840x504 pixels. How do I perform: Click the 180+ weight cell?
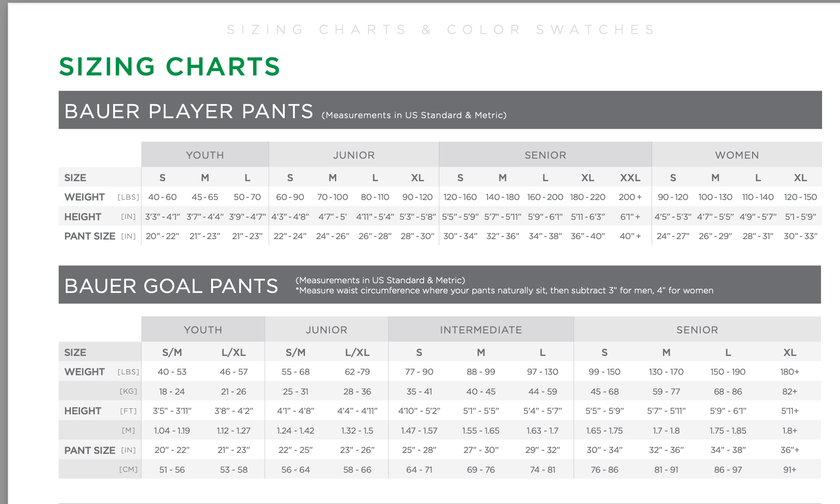point(789,372)
